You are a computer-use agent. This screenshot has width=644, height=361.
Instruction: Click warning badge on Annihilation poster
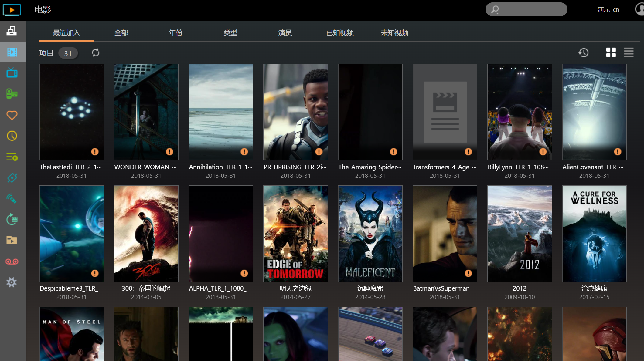(244, 152)
